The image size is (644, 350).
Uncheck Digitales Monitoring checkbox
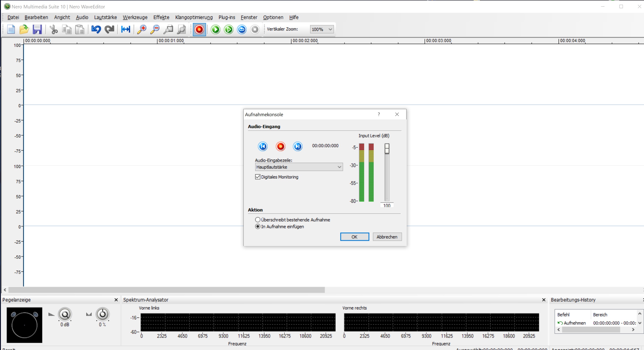point(258,177)
